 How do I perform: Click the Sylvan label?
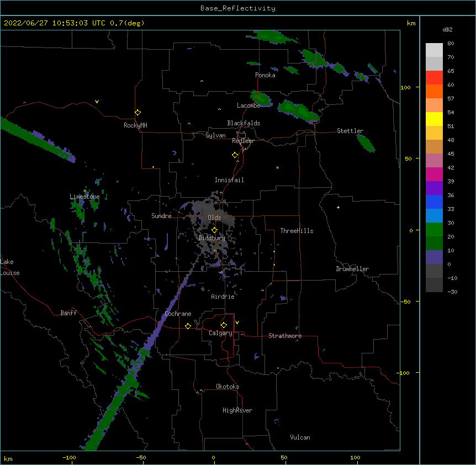215,135
